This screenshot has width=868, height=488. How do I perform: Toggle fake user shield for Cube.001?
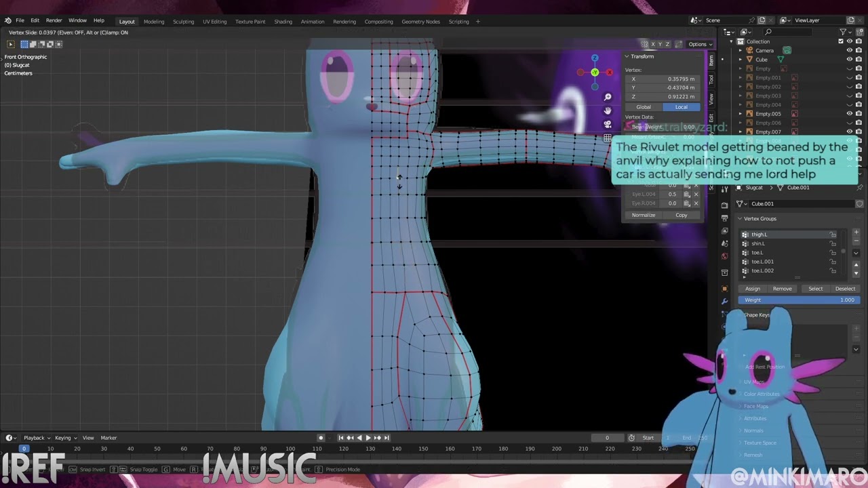coord(859,203)
